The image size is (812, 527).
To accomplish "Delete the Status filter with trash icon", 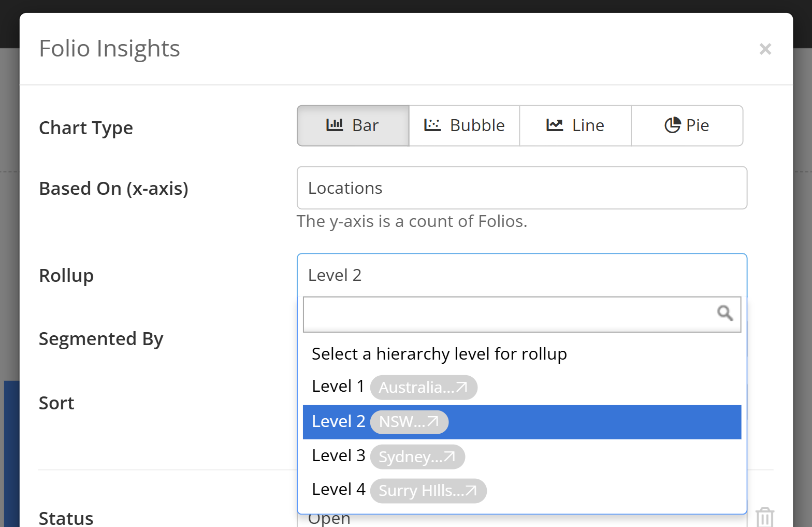I will pyautogui.click(x=764, y=517).
